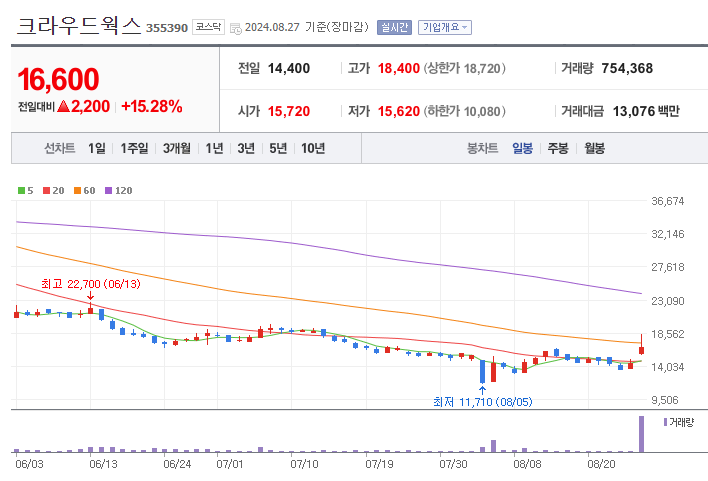Click the 07/10 date axis label
Screen dimensions: 708x481
[x=304, y=464]
